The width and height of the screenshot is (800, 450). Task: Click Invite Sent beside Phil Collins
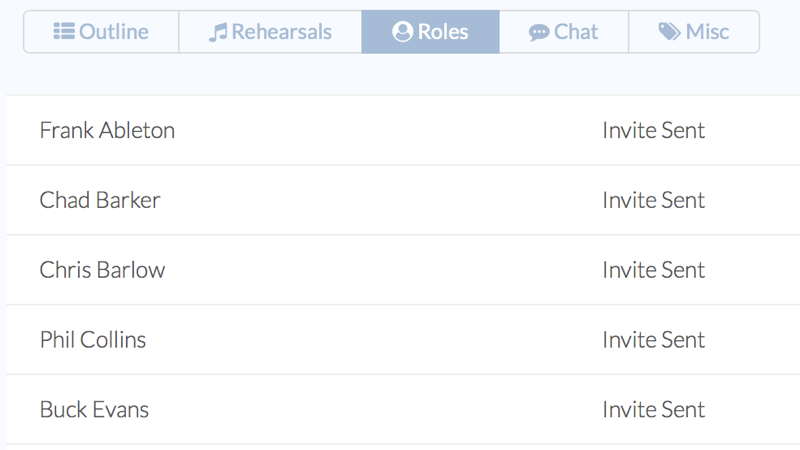pos(654,340)
